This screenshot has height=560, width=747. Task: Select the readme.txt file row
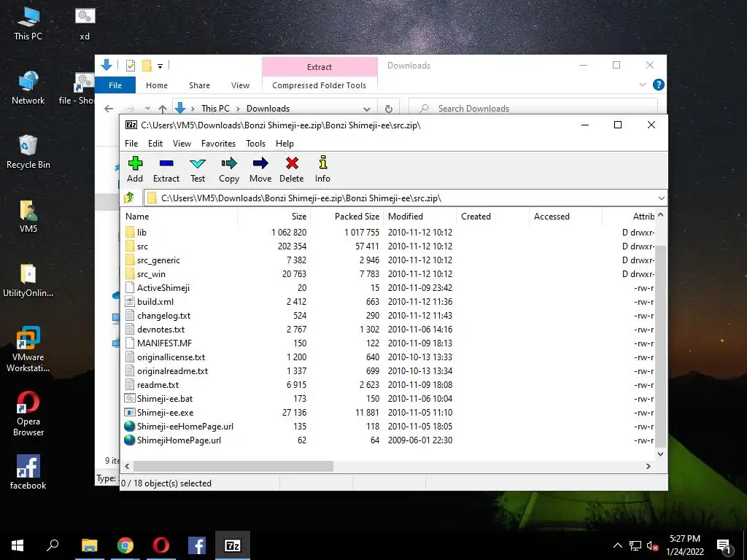click(388, 385)
